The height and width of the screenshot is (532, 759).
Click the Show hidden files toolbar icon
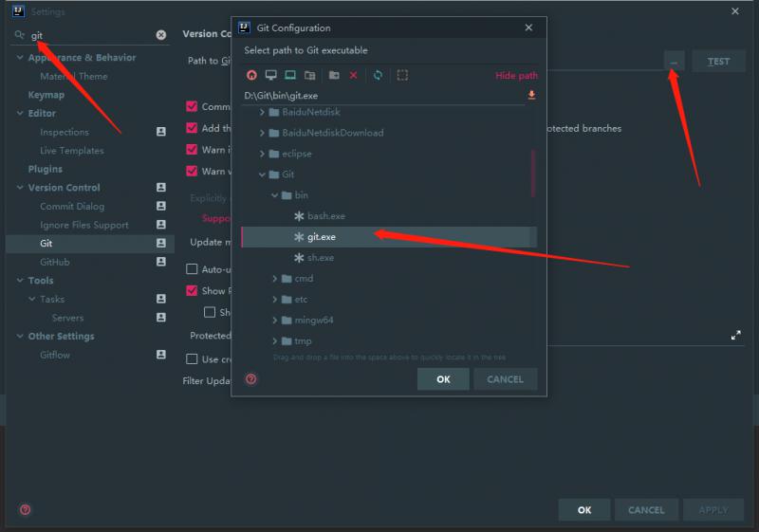click(402, 75)
